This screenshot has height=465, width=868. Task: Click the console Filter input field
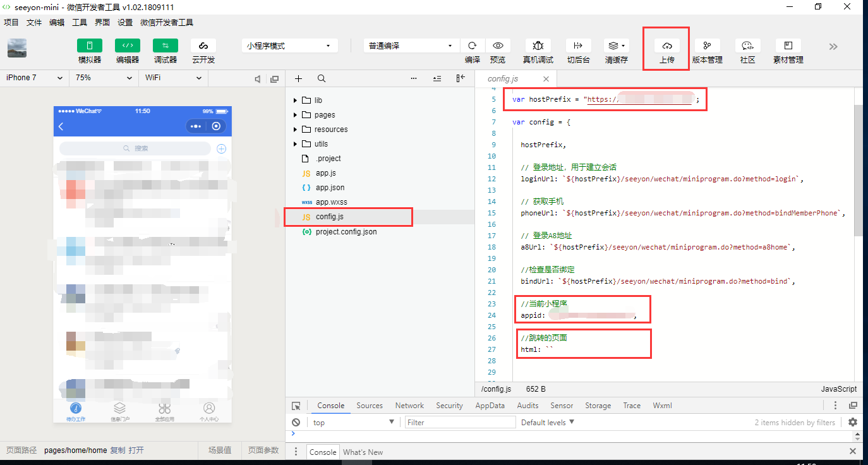pos(460,423)
